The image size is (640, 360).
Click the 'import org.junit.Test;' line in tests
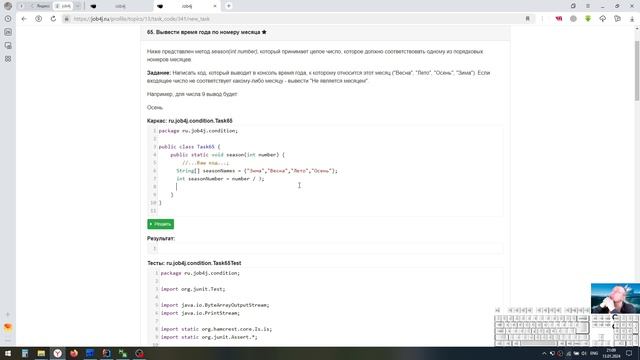[x=193, y=289]
